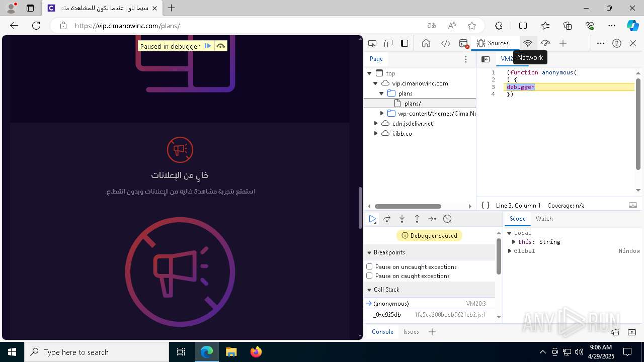Click the Quick View dock-side icon at bottom right
The width and height of the screenshot is (644, 362).
(x=615, y=332)
